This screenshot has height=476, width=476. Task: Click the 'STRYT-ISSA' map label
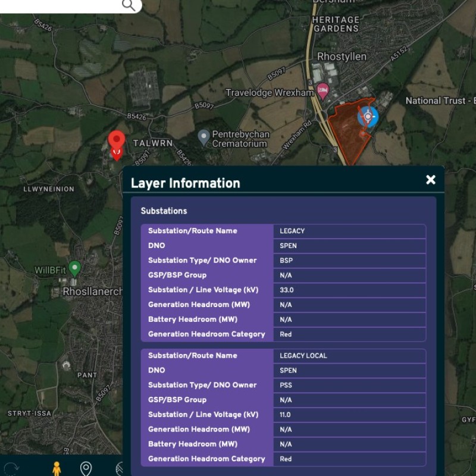(x=29, y=414)
